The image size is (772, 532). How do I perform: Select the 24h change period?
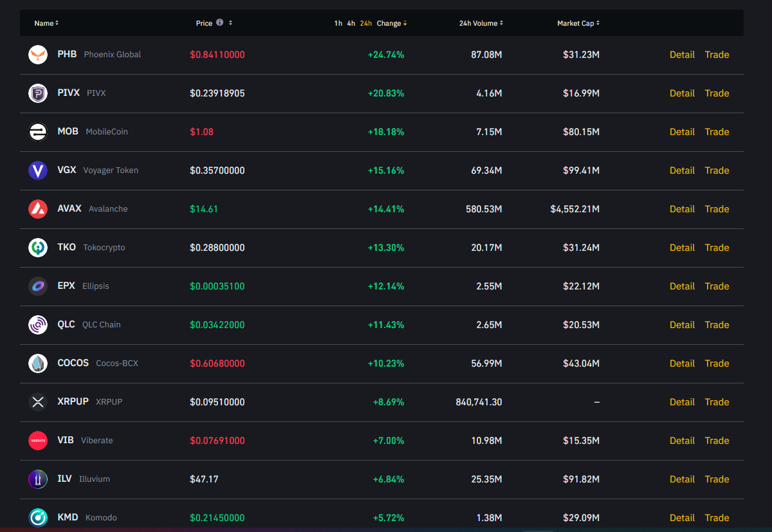click(x=365, y=23)
